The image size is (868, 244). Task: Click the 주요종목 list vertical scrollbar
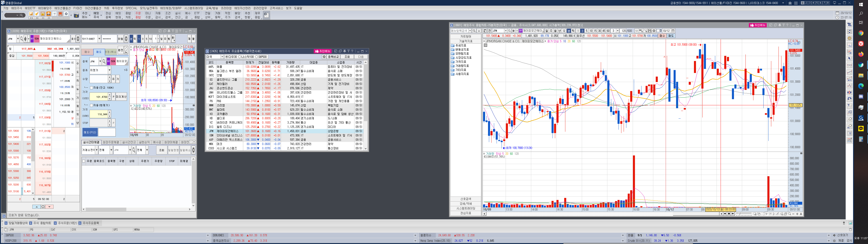pyautogui.click(x=366, y=105)
